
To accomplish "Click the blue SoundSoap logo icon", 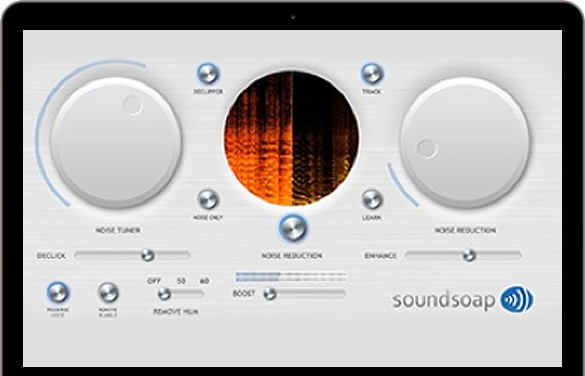I will pyautogui.click(x=517, y=299).
